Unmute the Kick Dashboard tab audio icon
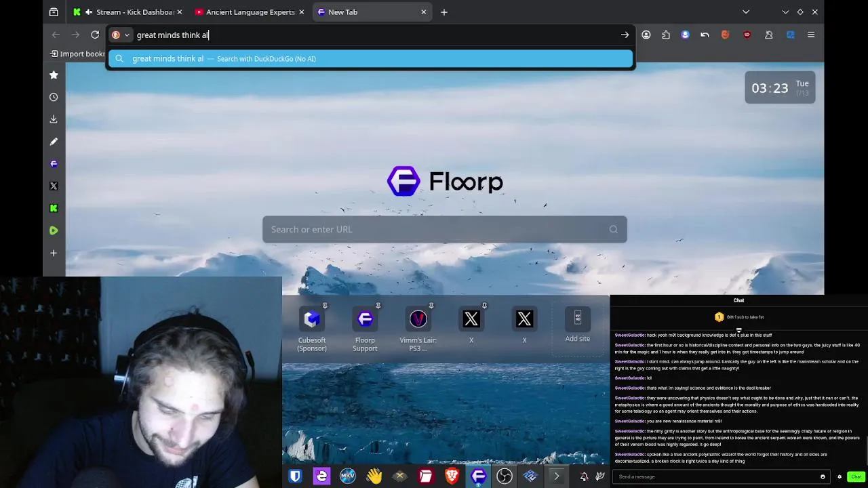The width and height of the screenshot is (868, 488). [89, 12]
